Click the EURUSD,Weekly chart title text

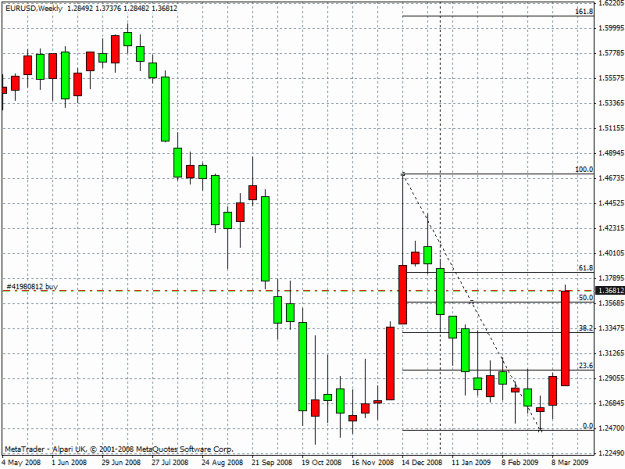(34, 8)
